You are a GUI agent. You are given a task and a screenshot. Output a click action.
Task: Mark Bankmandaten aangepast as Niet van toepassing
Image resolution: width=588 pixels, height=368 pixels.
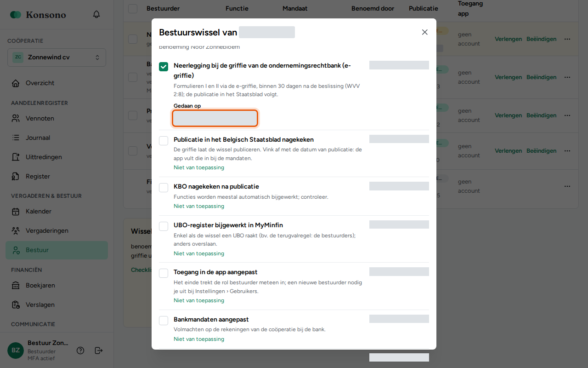[x=199, y=339]
